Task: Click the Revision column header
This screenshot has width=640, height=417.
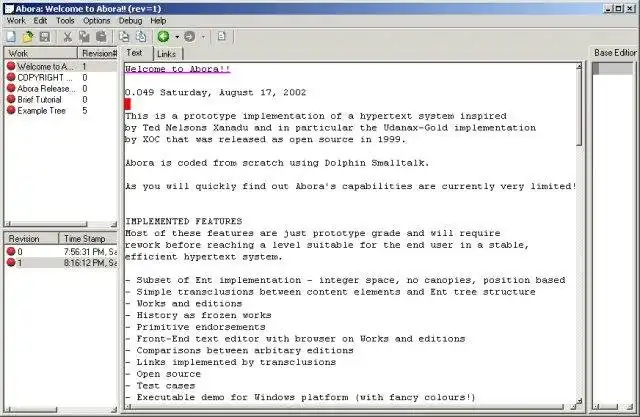Action: point(31,238)
